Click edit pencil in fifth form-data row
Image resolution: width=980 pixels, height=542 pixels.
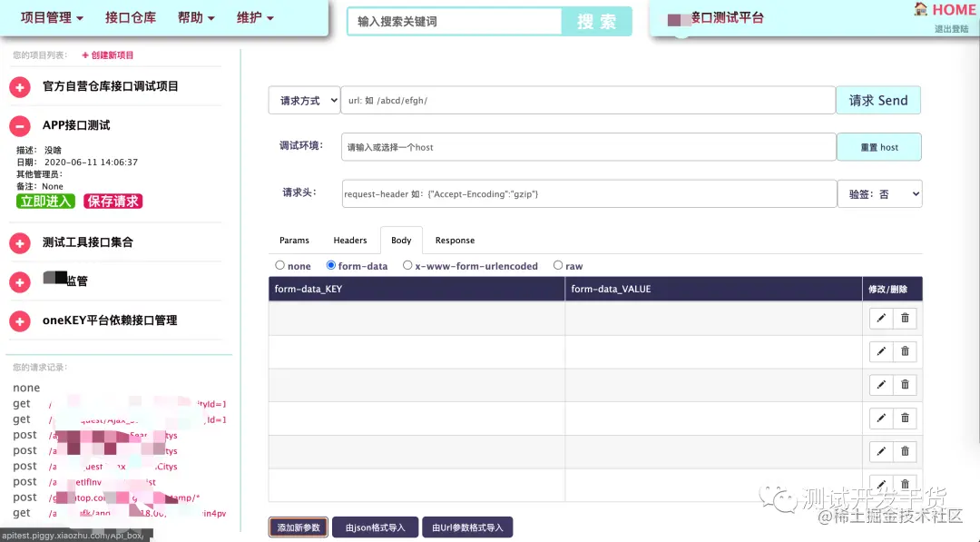point(881,451)
